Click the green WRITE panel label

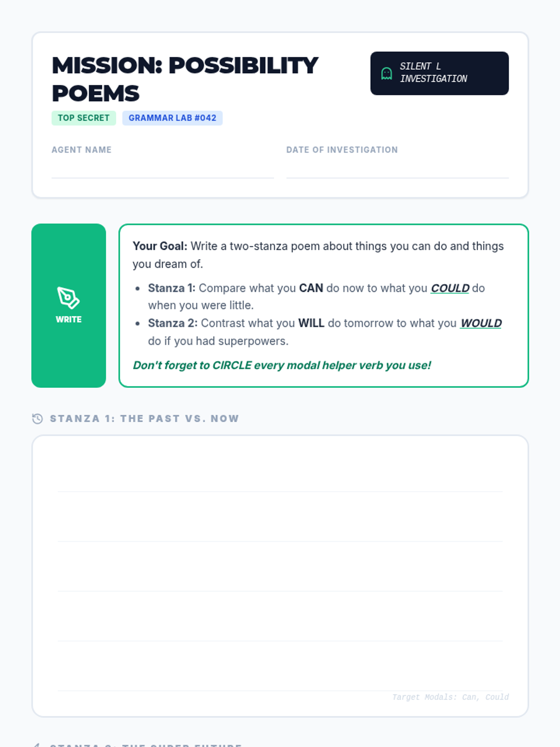[69, 319]
